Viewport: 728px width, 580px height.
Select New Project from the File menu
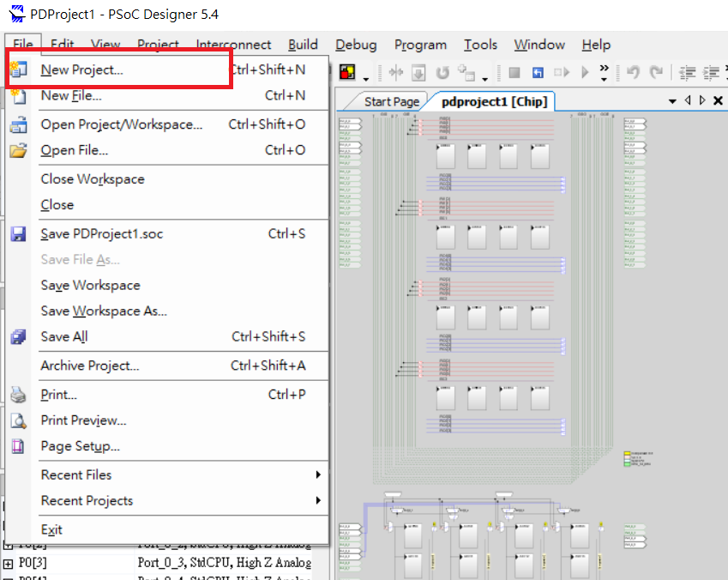[x=167, y=69]
